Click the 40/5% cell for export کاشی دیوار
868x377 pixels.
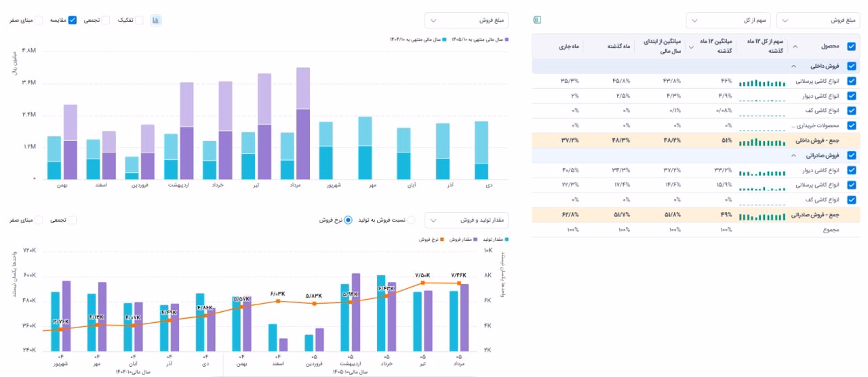pos(570,170)
